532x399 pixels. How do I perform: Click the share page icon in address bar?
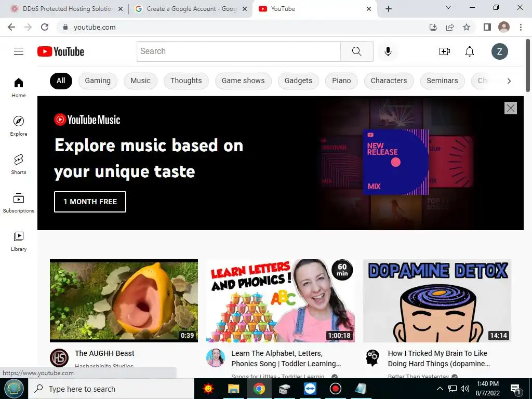tap(450, 27)
